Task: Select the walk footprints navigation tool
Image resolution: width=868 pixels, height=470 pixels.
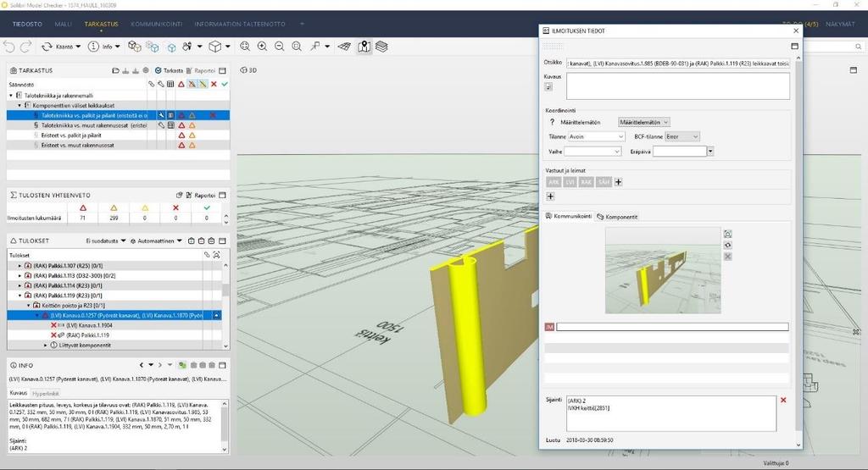Action: tap(187, 47)
